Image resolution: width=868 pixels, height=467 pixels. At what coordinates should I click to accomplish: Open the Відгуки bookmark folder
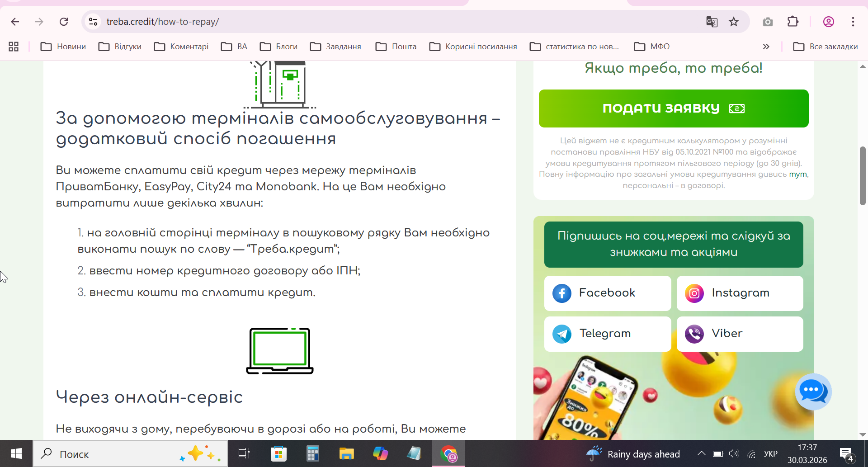120,47
